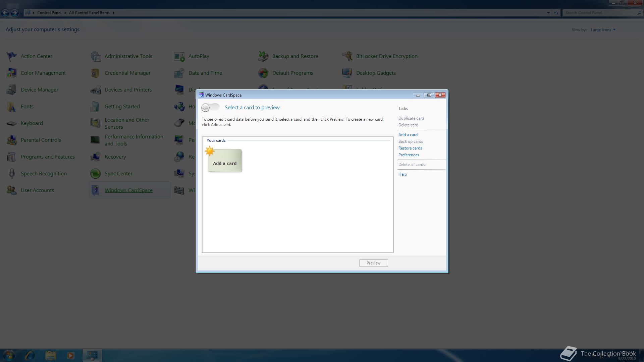This screenshot has width=644, height=362.
Task: Open BitLocker Drive Encryption icon
Action: coord(347,56)
